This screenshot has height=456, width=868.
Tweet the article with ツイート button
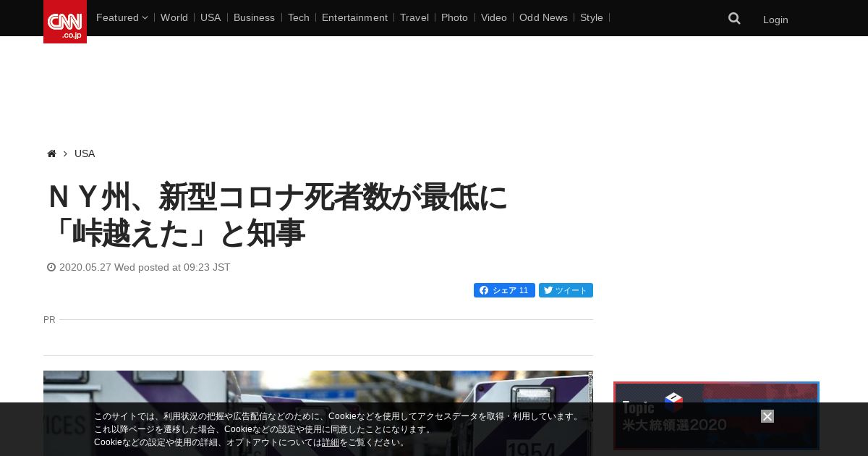566,290
